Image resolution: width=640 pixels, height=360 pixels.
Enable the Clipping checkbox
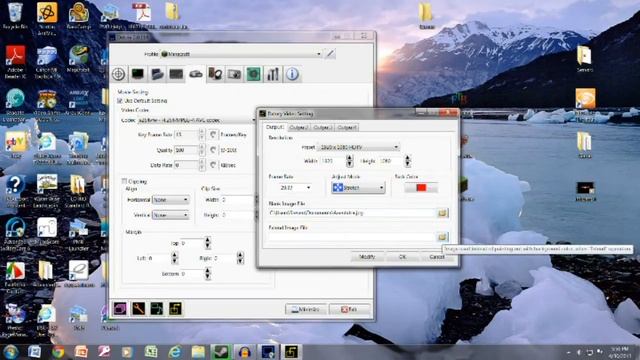[124, 181]
